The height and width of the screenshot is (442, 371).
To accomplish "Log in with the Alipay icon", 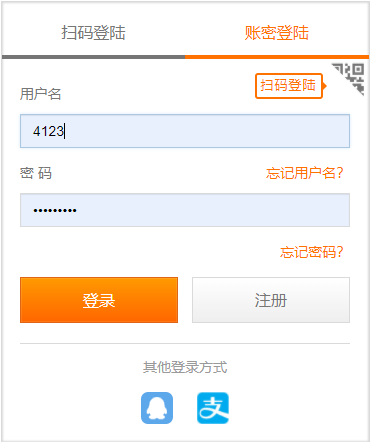I will tap(213, 408).
